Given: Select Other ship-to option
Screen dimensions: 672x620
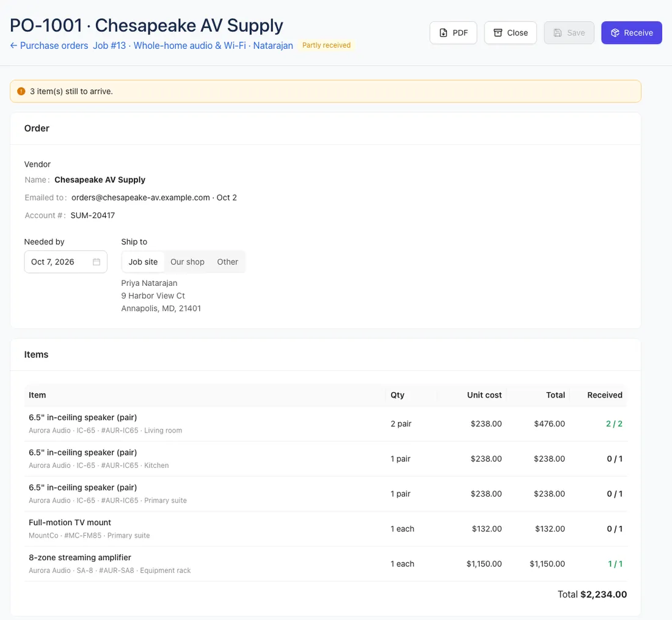Looking at the screenshot, I should 227,262.
